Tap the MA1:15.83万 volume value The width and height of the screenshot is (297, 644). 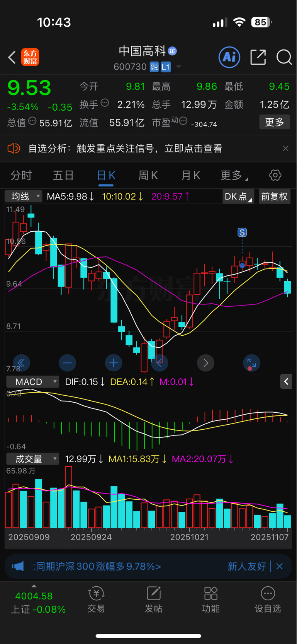(138, 459)
